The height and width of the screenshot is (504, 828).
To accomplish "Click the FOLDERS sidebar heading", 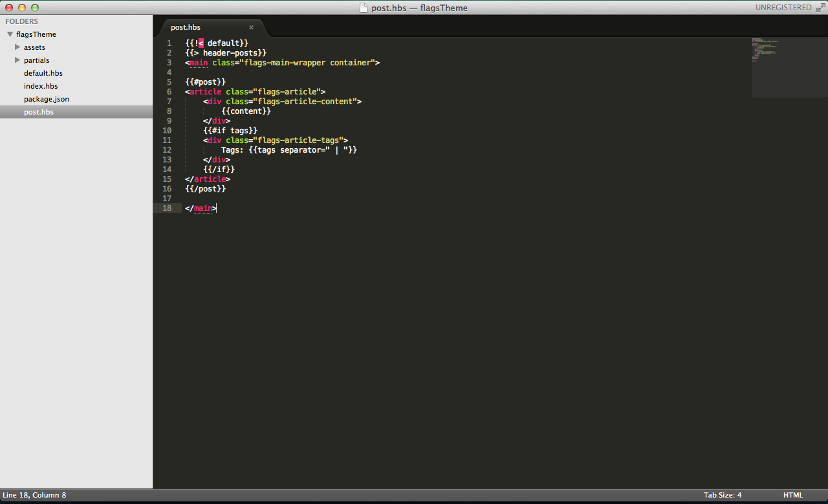I will click(x=22, y=21).
